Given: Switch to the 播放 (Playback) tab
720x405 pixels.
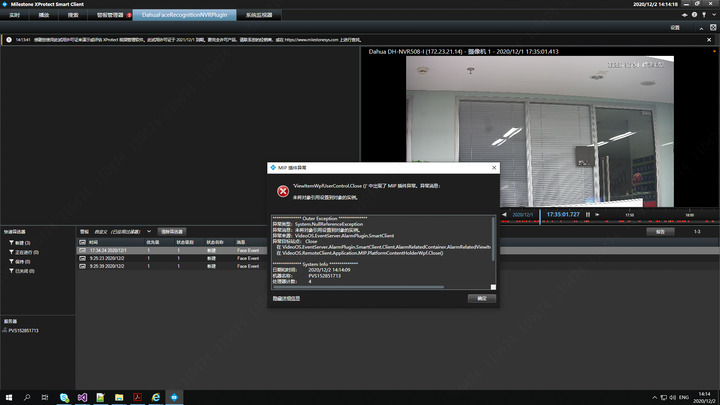Looking at the screenshot, I should coord(43,16).
